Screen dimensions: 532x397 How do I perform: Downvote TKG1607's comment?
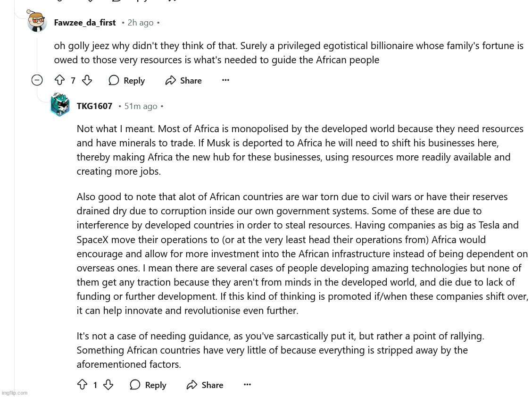pyautogui.click(x=108, y=385)
